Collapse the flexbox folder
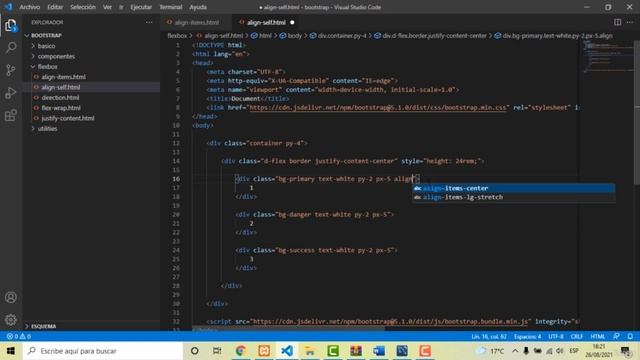Viewport: 640px width, 360px height. tap(47, 67)
